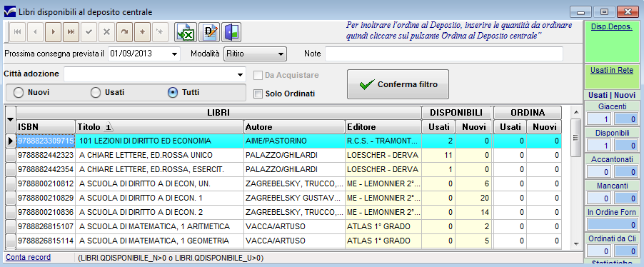This screenshot has width=644, height=267.
Task: Select row A CHIARE LETTERE, ED.ROSSA, ESERCIT.
Action: (x=288, y=170)
